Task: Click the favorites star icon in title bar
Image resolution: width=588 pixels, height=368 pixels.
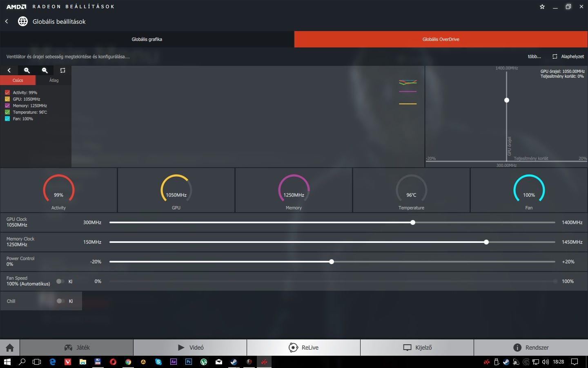Action: (542, 7)
